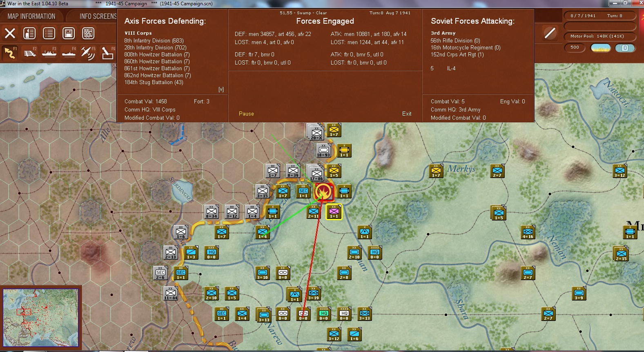Image resolution: width=644 pixels, height=352 pixels.
Task: Click the floppy disk save icon
Action: pyautogui.click(x=69, y=33)
